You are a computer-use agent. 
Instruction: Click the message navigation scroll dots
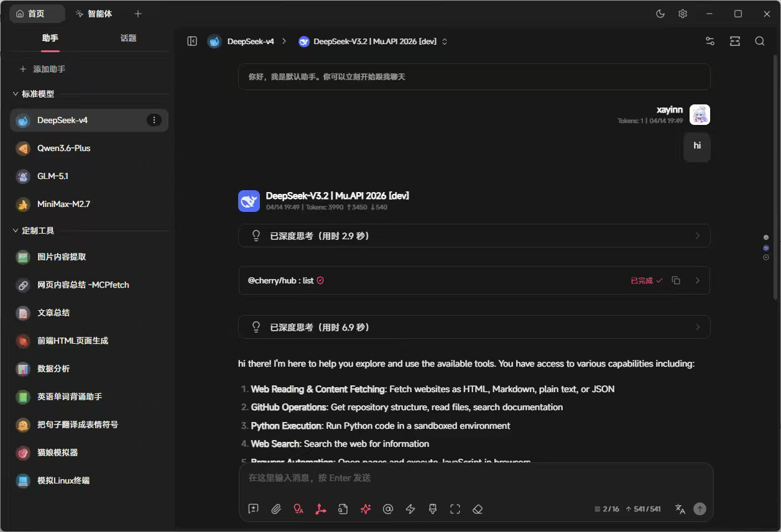click(x=766, y=247)
